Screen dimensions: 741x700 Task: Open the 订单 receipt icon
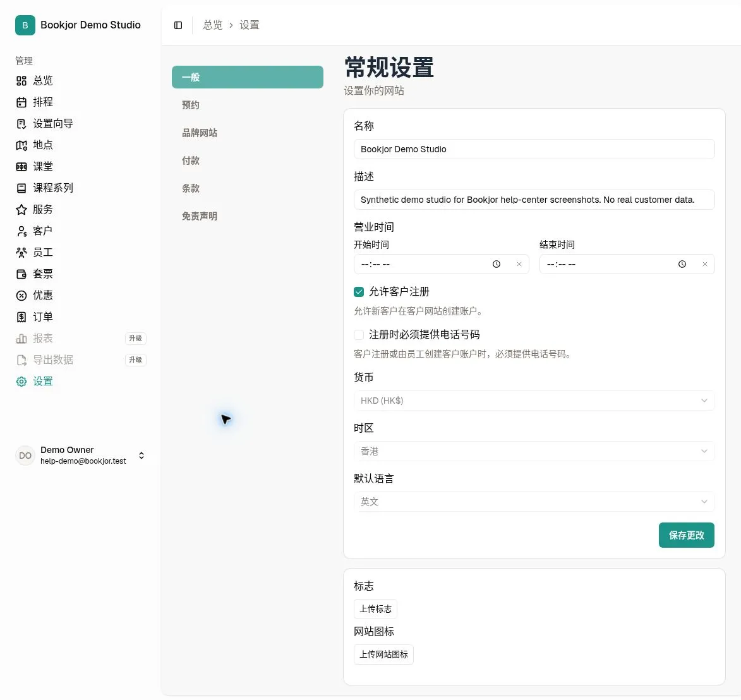coord(21,317)
